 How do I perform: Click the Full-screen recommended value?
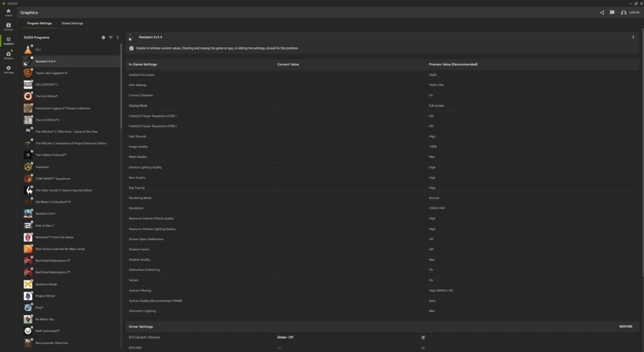pyautogui.click(x=436, y=106)
